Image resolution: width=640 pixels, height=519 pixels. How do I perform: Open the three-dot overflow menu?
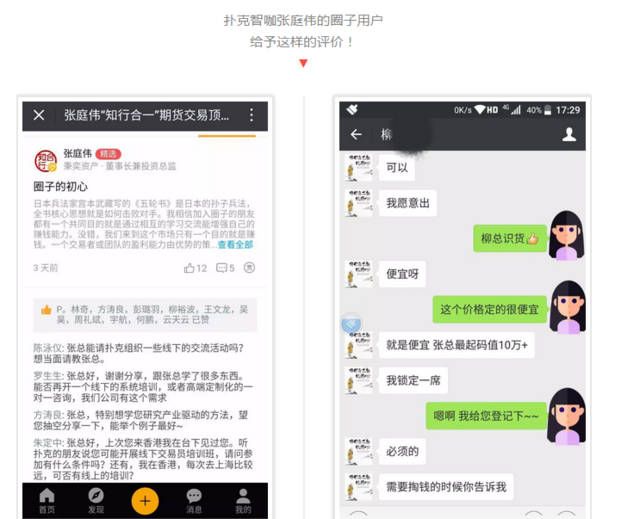[x=251, y=115]
